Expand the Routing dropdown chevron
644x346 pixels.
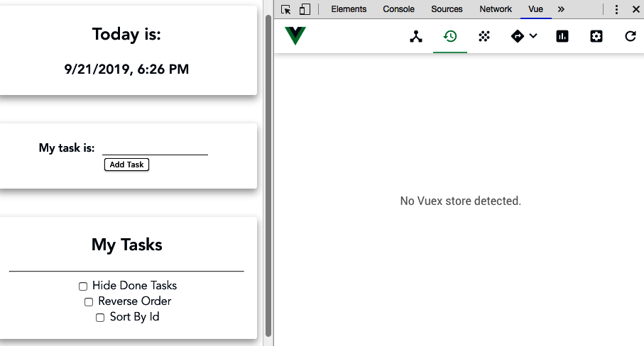pyautogui.click(x=533, y=36)
